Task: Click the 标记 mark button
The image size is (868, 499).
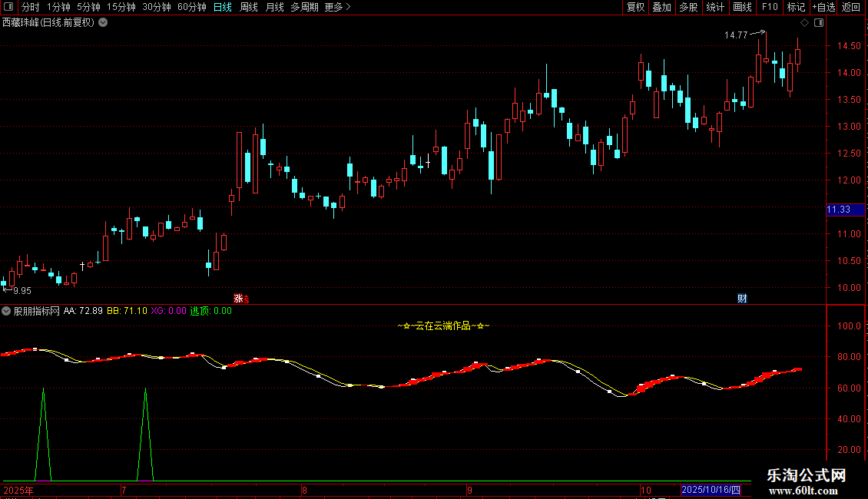Action: pyautogui.click(x=796, y=7)
